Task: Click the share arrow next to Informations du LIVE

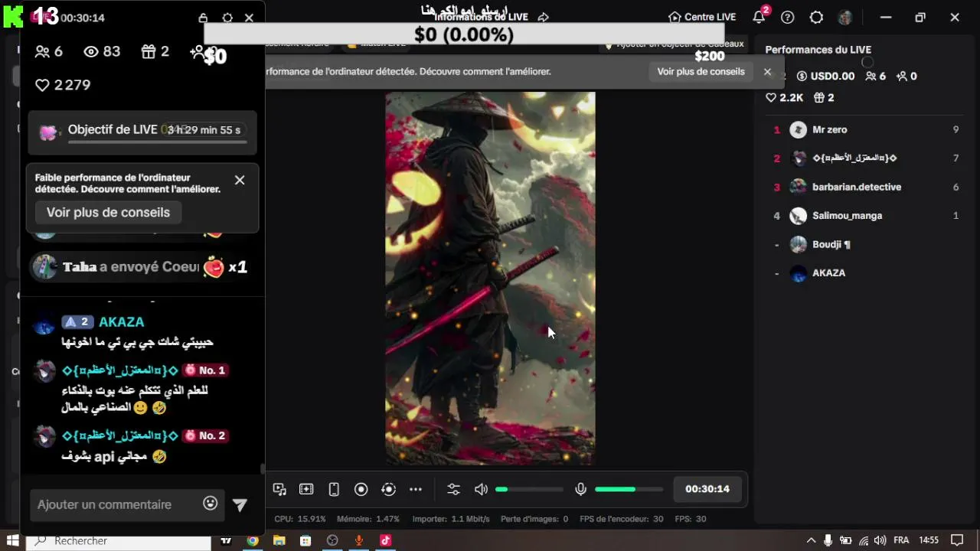Action: click(x=544, y=18)
